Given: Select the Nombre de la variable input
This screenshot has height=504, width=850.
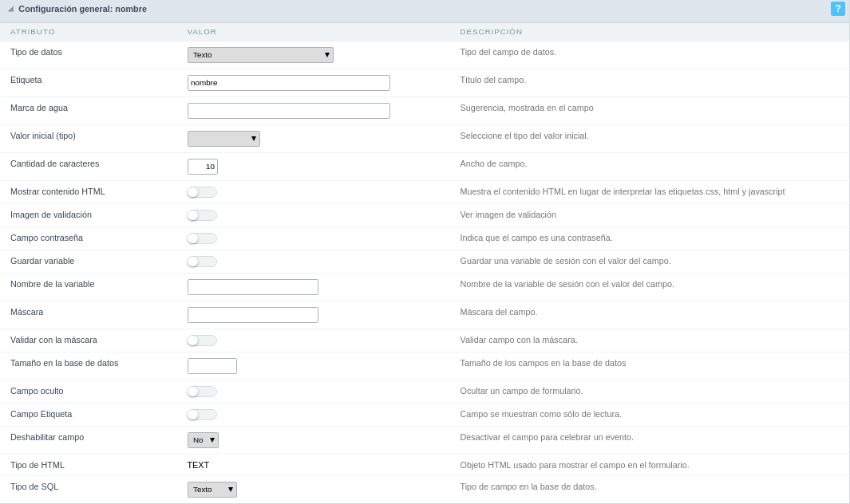Looking at the screenshot, I should coord(252,287).
